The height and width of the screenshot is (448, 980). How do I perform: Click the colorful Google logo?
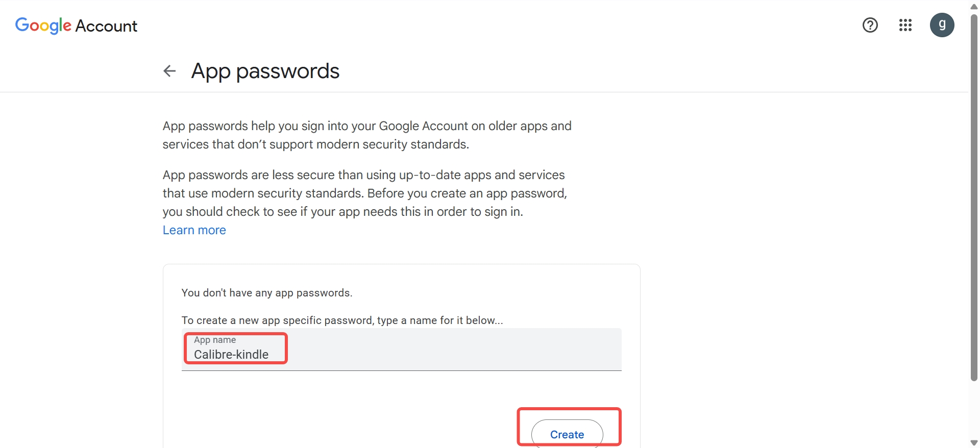coord(43,26)
